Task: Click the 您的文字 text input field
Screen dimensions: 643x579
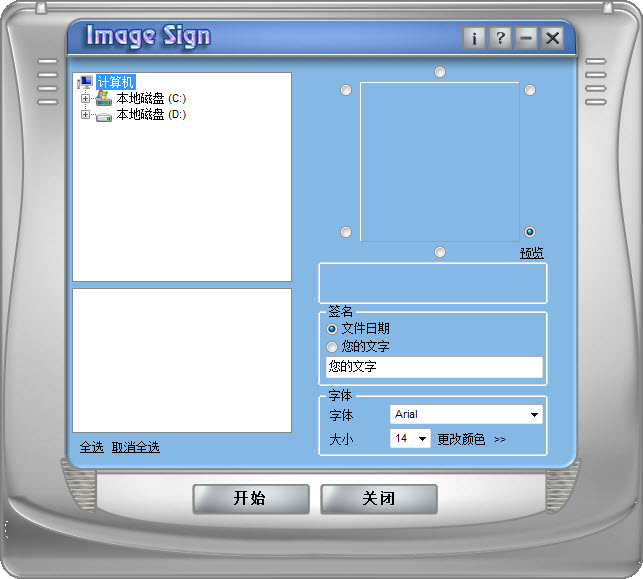Action: pos(434,367)
